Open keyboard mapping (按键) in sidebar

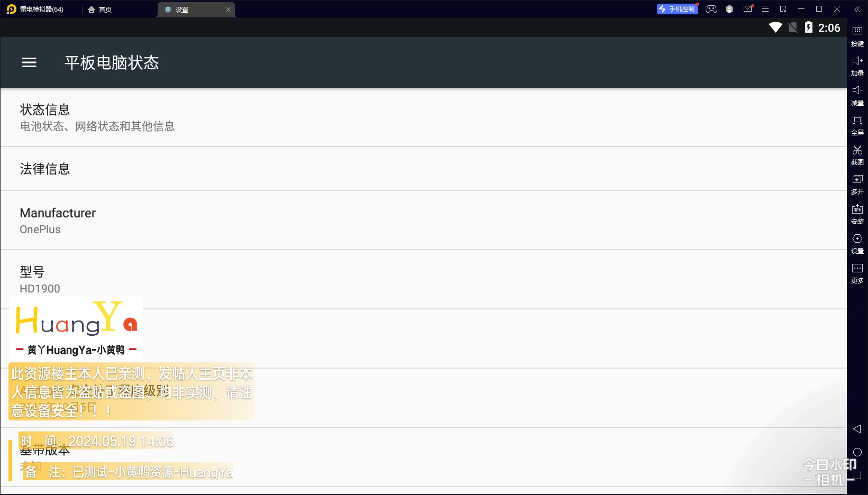pos(857,35)
